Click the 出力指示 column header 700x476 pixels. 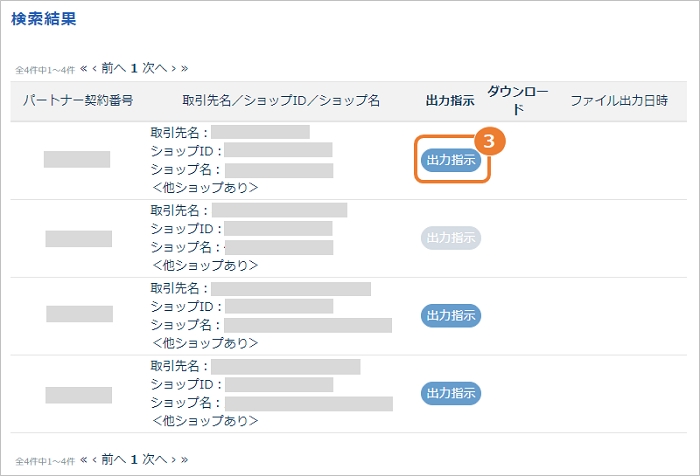450,100
